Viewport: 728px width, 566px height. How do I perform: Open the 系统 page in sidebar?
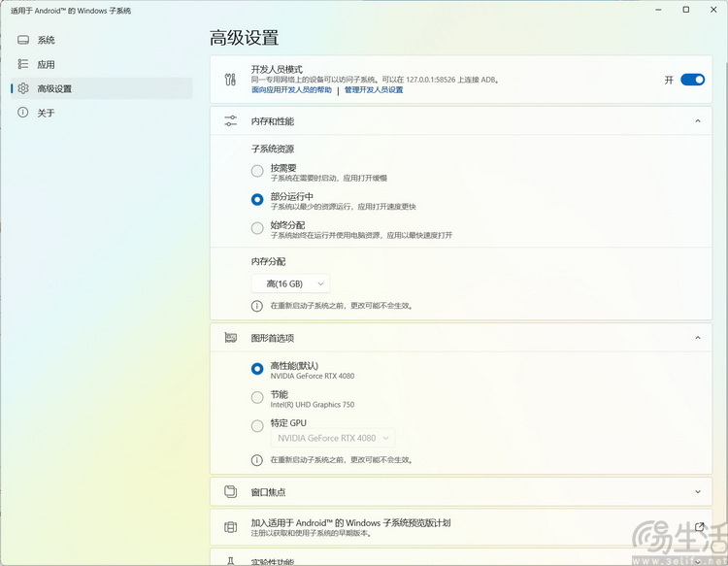pos(101,40)
